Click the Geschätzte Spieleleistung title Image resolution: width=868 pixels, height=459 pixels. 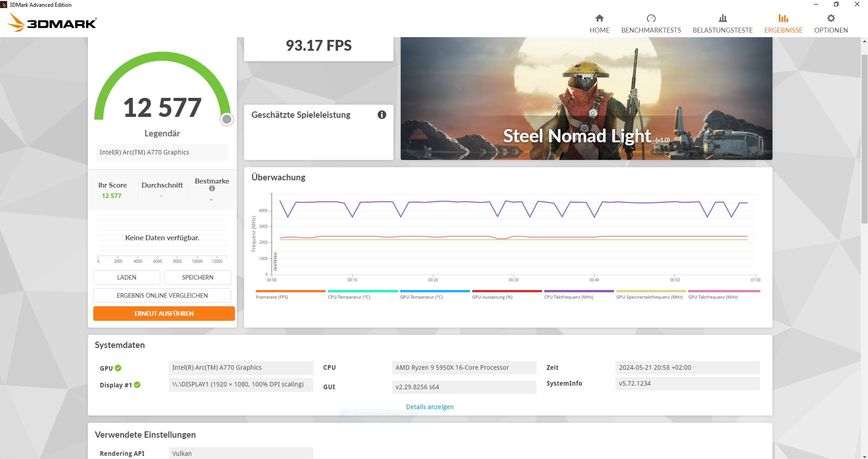pyautogui.click(x=301, y=115)
